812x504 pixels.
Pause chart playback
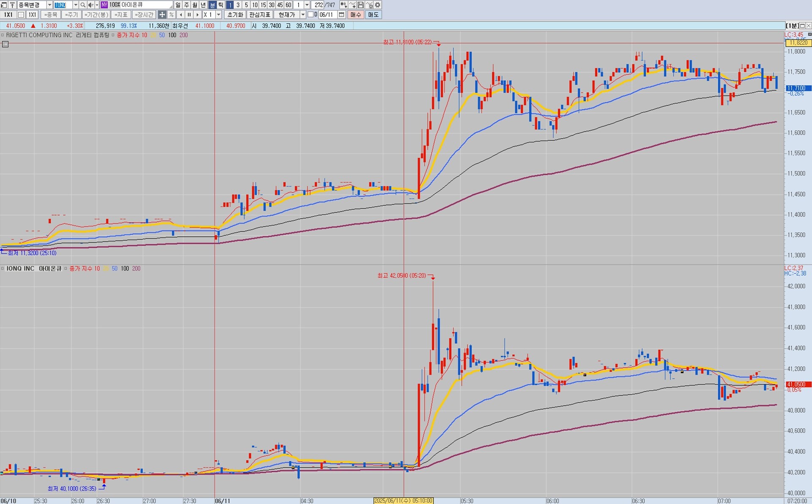189,14
